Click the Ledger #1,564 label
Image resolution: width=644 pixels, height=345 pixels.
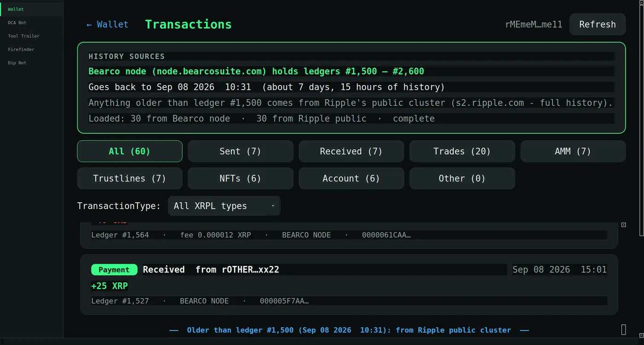(120, 235)
